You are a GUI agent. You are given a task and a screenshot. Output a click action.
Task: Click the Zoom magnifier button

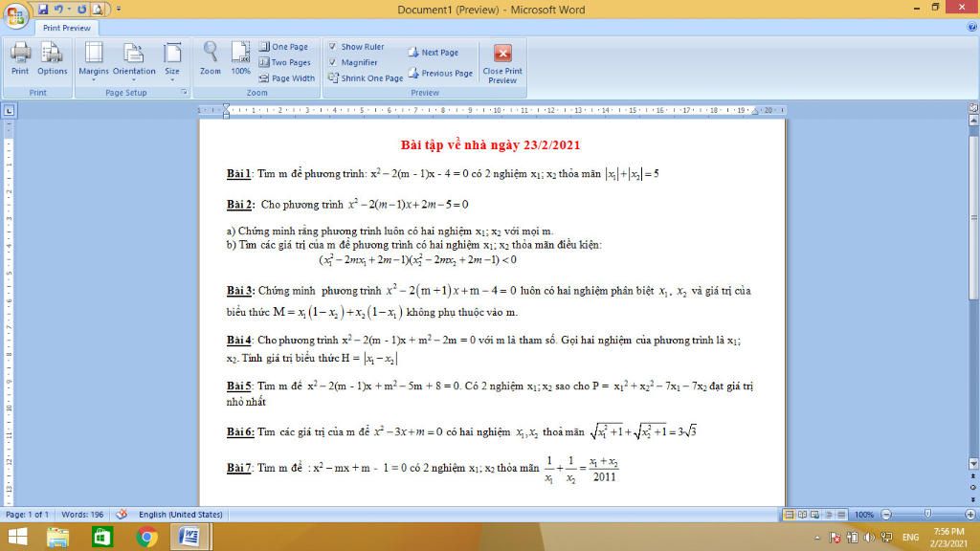click(210, 58)
